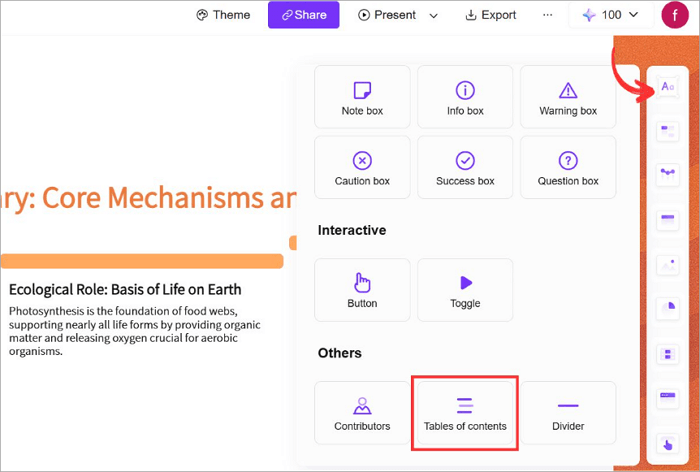Image resolution: width=700 pixels, height=472 pixels.
Task: Open pie chart icon in sidebar
Action: click(x=667, y=309)
